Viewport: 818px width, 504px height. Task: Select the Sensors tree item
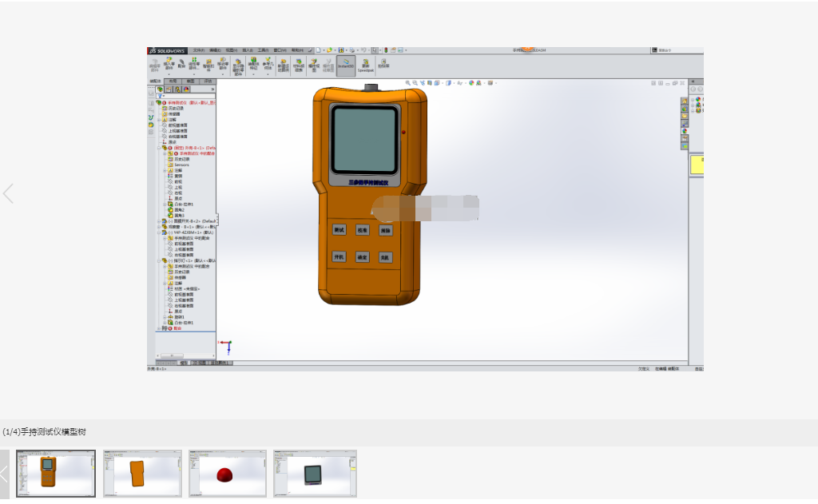(181, 165)
